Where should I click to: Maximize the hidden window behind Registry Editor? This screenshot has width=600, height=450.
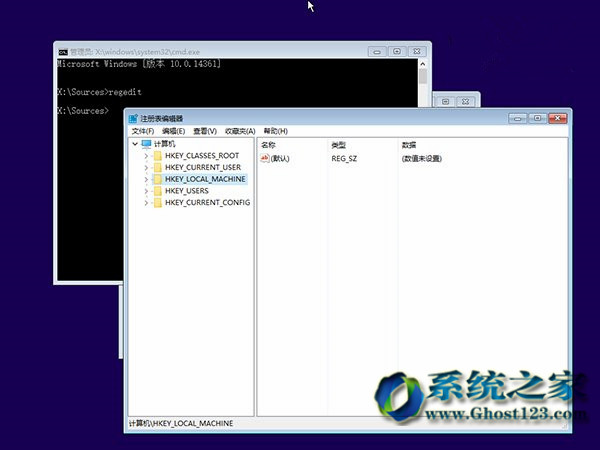click(x=445, y=101)
